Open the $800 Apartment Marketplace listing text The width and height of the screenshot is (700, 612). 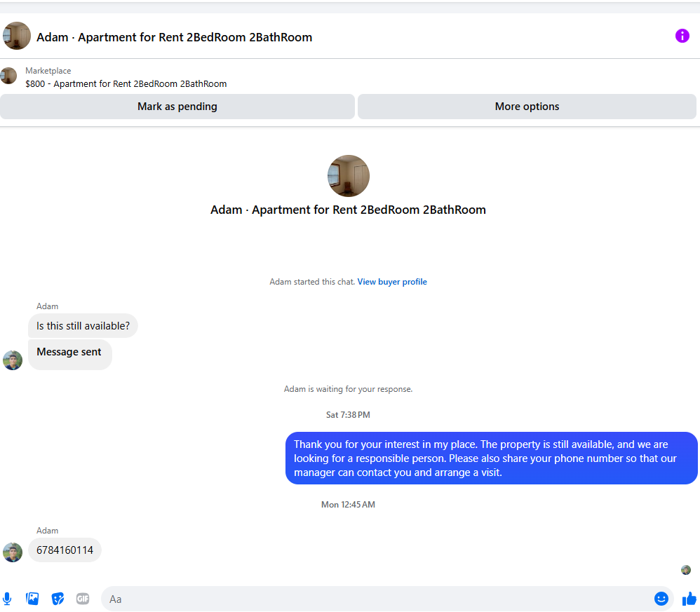[126, 84]
